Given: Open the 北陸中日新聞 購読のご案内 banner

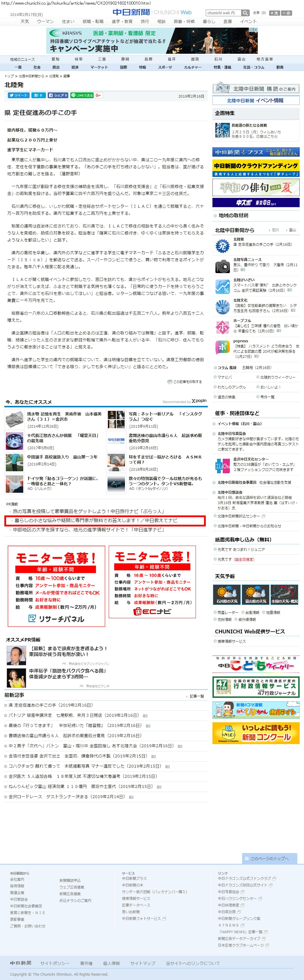Looking at the screenshot, I should pyautogui.click(x=256, y=88).
